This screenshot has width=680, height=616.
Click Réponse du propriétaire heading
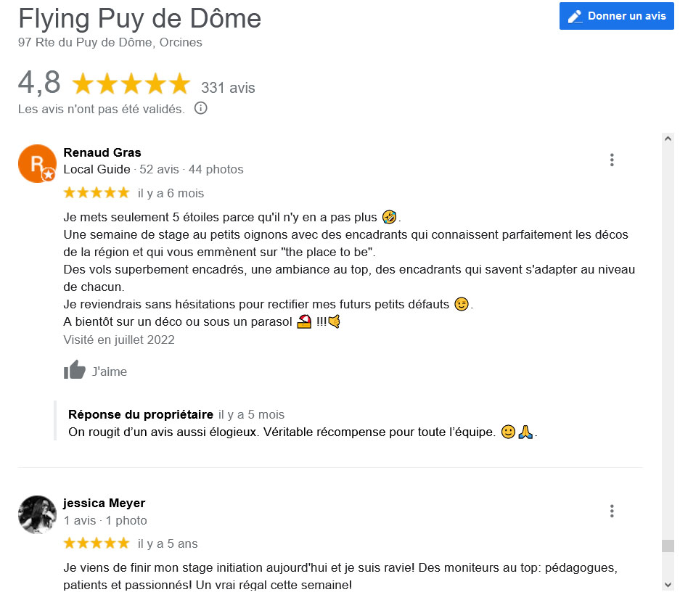pyautogui.click(x=141, y=414)
